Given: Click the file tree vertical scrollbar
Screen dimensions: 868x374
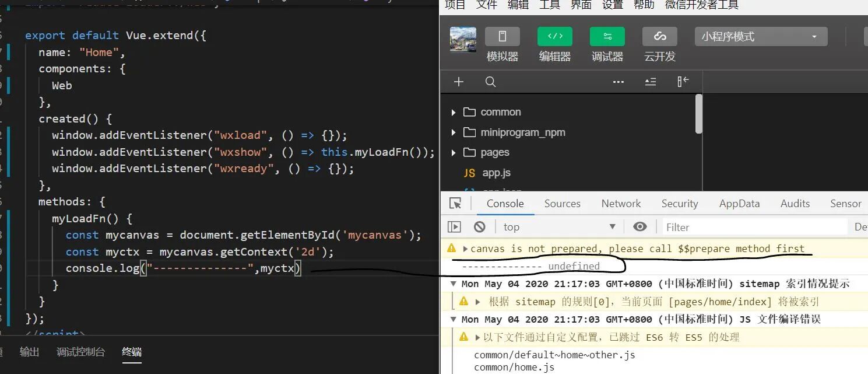Looking at the screenshot, I should (x=699, y=114).
